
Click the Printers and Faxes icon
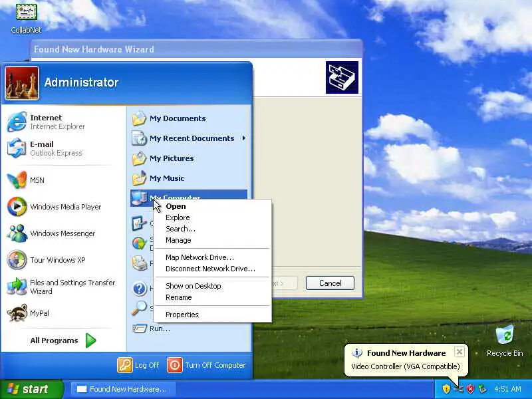click(x=139, y=263)
